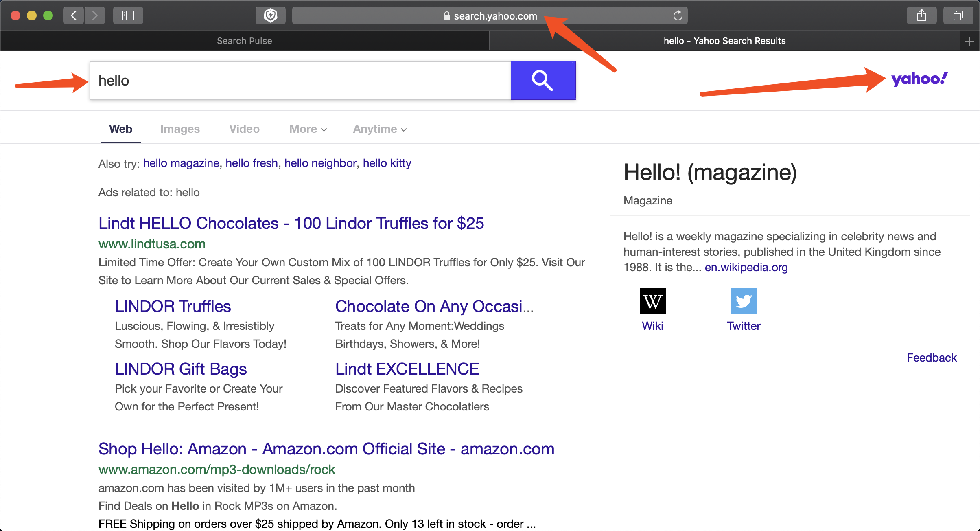Go back with the Safari back arrow

tap(74, 15)
